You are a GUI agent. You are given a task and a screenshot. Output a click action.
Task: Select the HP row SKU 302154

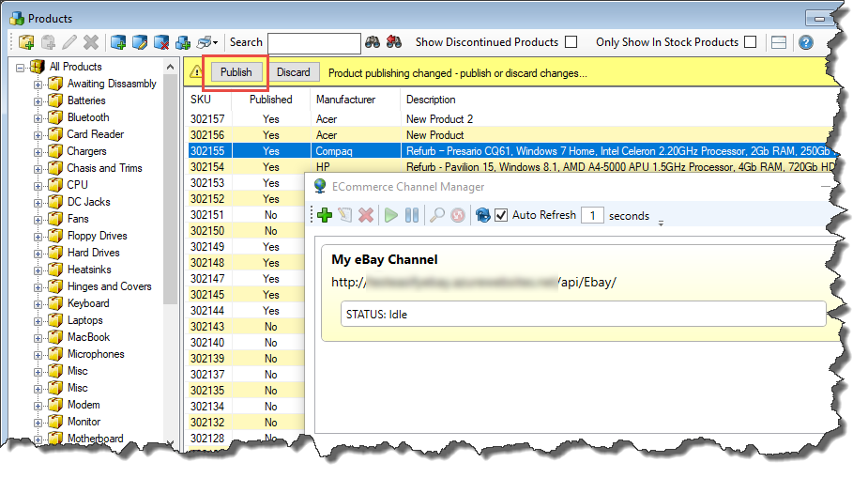point(510,167)
